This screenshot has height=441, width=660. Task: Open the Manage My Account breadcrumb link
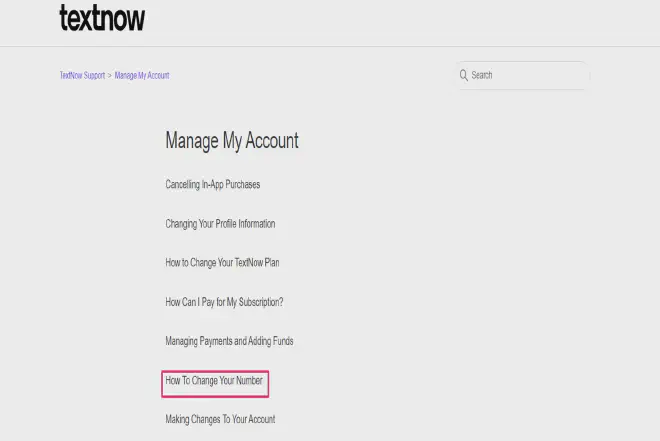point(142,75)
